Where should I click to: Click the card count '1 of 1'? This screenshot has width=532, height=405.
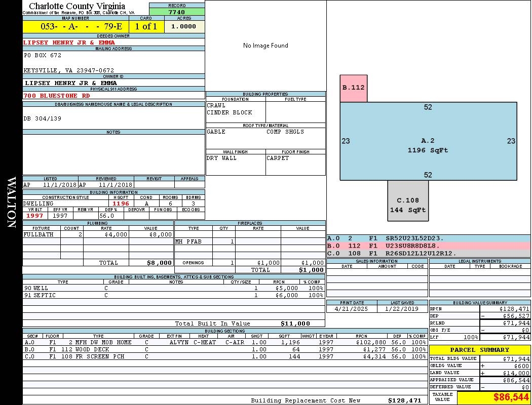[146, 26]
